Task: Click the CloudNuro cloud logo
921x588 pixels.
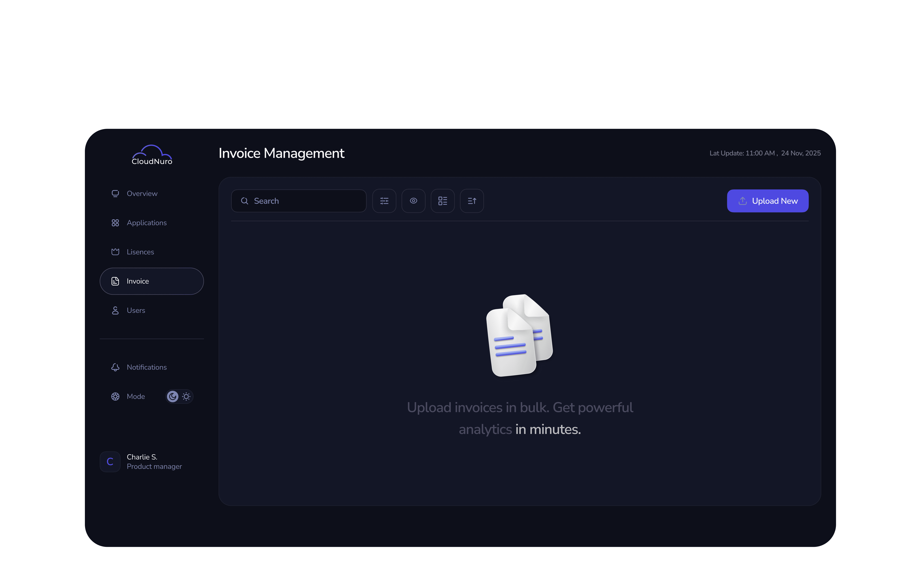Action: (152, 155)
